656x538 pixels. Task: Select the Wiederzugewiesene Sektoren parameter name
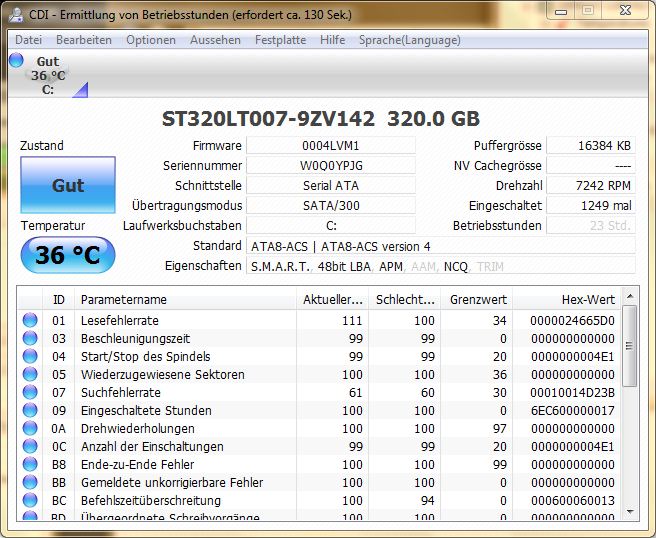[163, 374]
